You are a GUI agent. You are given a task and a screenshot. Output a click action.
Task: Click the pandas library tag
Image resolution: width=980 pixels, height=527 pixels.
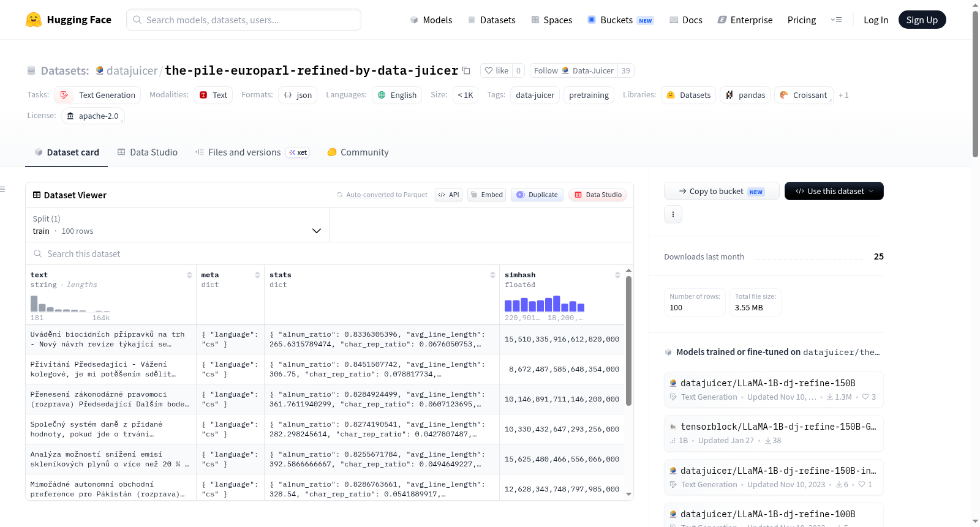(745, 95)
